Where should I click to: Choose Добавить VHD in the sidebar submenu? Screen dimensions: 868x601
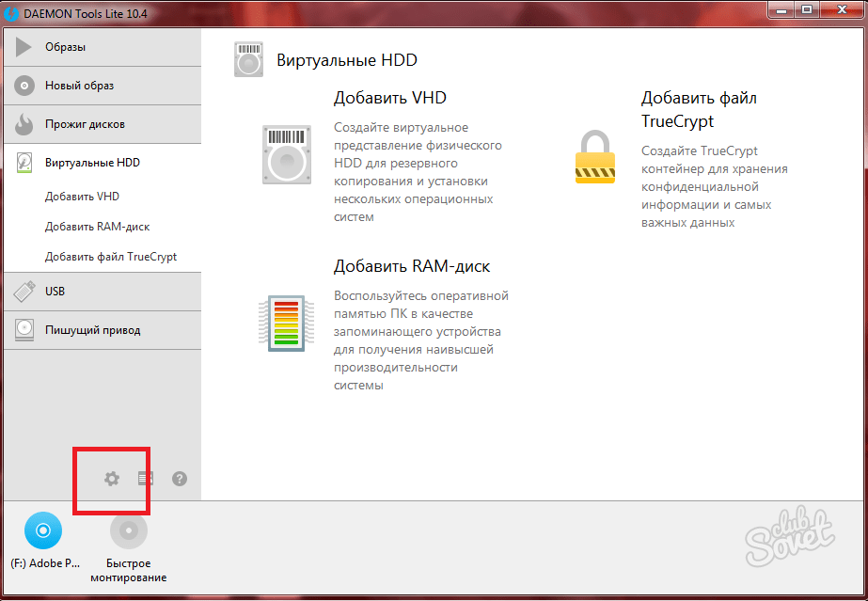[82, 197]
